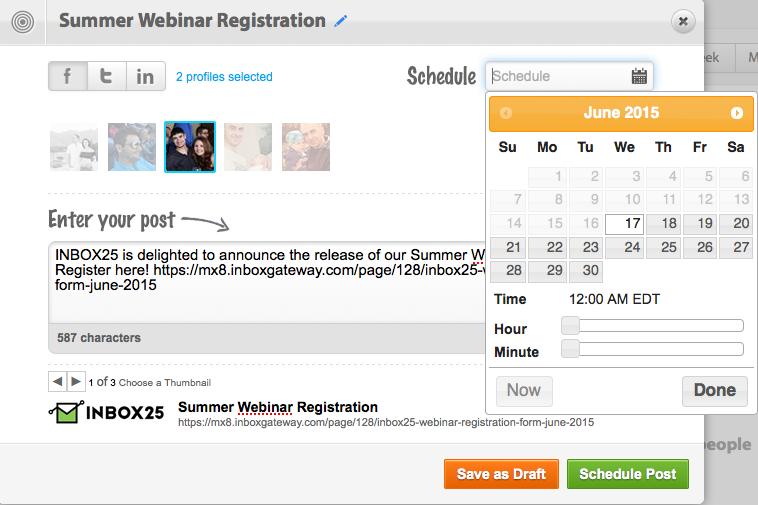Show previous thumbnail with left arrow
Image resolution: width=758 pixels, height=505 pixels.
click(x=58, y=381)
